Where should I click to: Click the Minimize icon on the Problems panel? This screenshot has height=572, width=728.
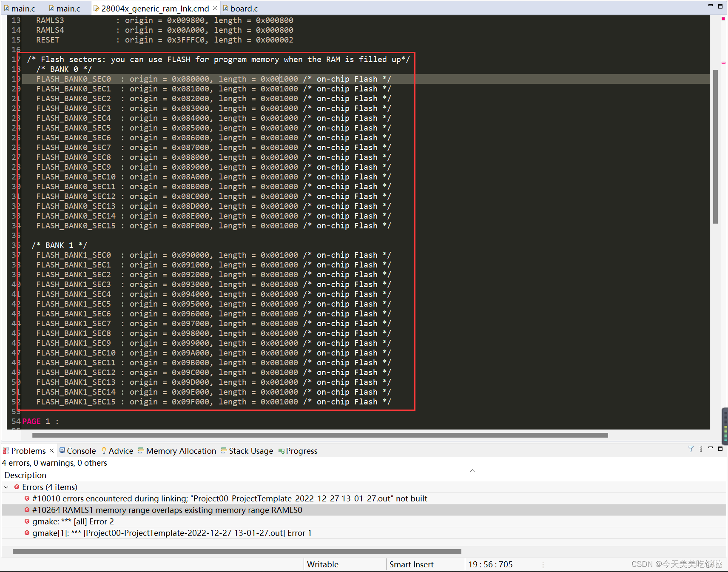pyautogui.click(x=710, y=448)
